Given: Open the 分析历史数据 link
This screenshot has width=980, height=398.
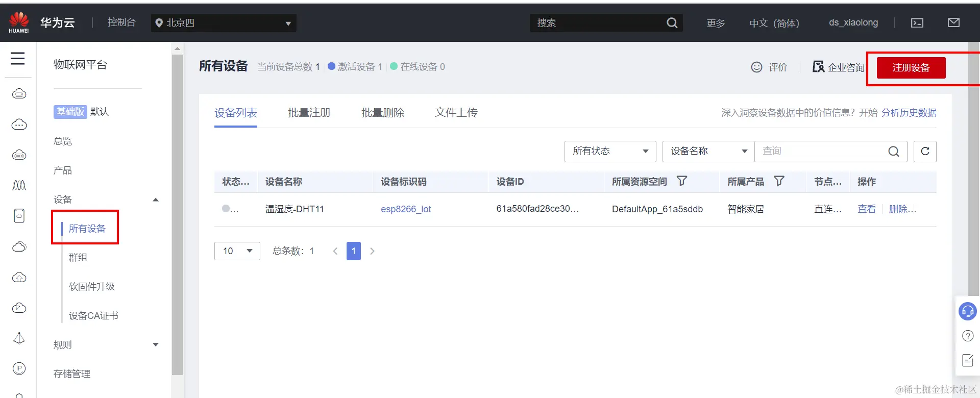Looking at the screenshot, I should click(x=909, y=113).
